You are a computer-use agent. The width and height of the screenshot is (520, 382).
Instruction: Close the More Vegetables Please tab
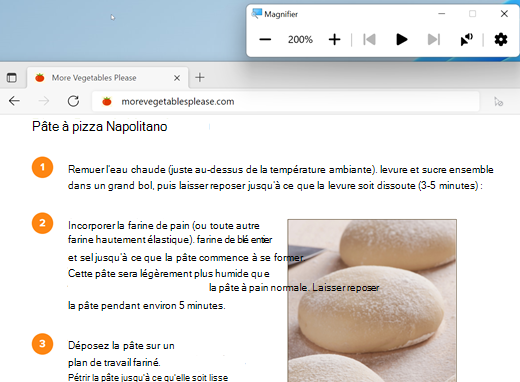[x=177, y=78]
